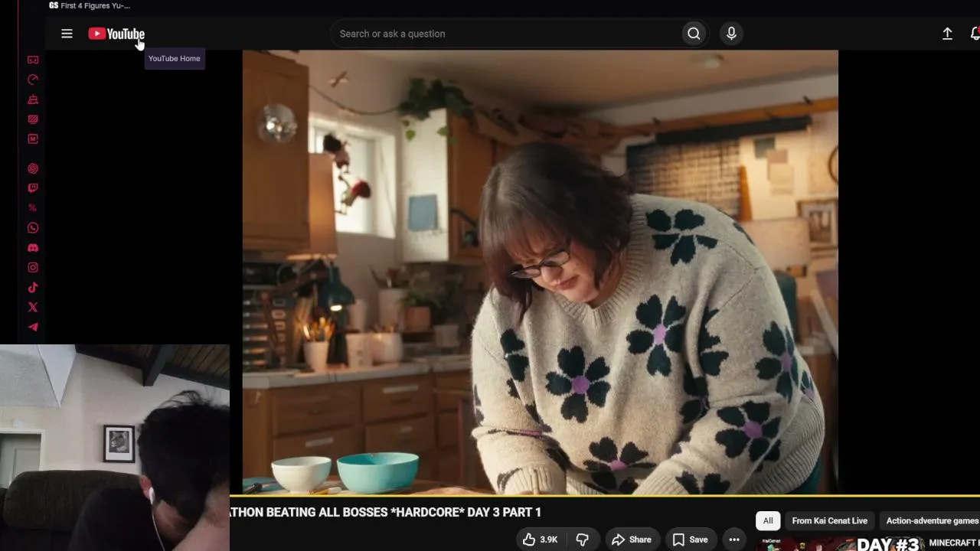The height and width of the screenshot is (551, 980).
Task: Open the YouTube guide hamburger menu
Action: click(67, 34)
